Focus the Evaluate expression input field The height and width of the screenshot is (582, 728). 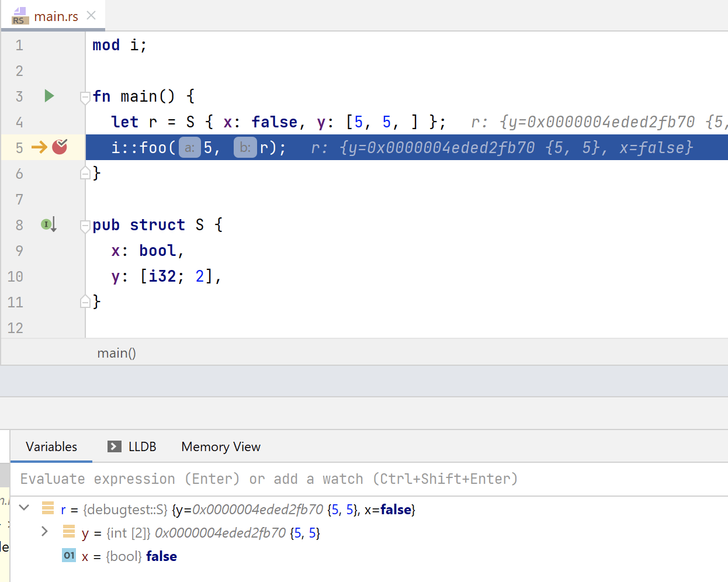(368, 479)
